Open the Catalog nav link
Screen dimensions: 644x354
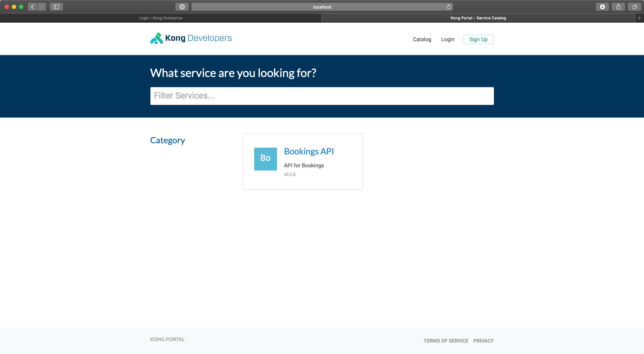click(x=422, y=39)
